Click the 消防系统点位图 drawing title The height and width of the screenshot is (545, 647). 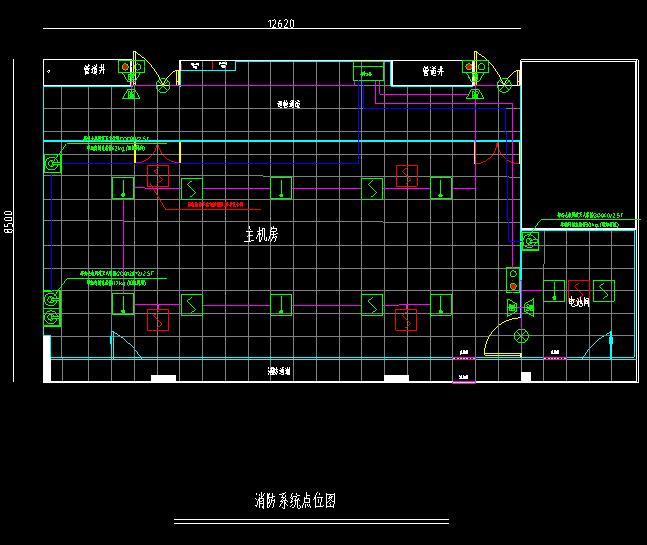295,501
